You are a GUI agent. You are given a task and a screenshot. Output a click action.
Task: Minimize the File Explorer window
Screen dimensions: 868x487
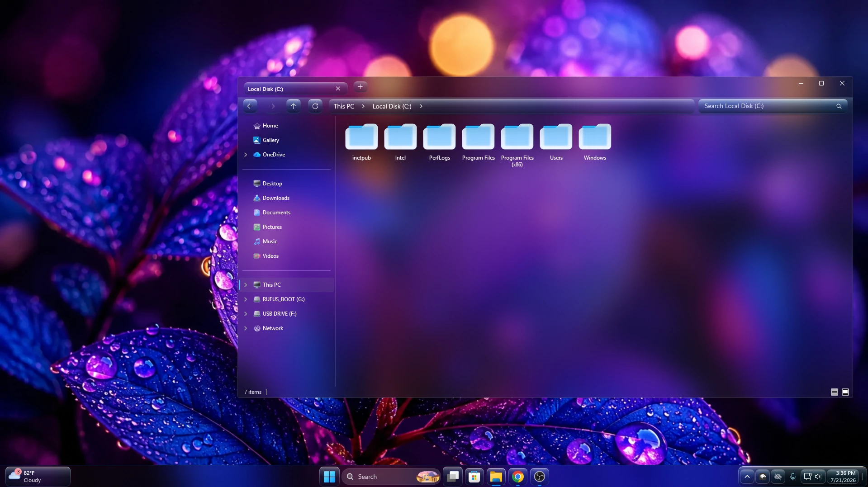coord(801,84)
